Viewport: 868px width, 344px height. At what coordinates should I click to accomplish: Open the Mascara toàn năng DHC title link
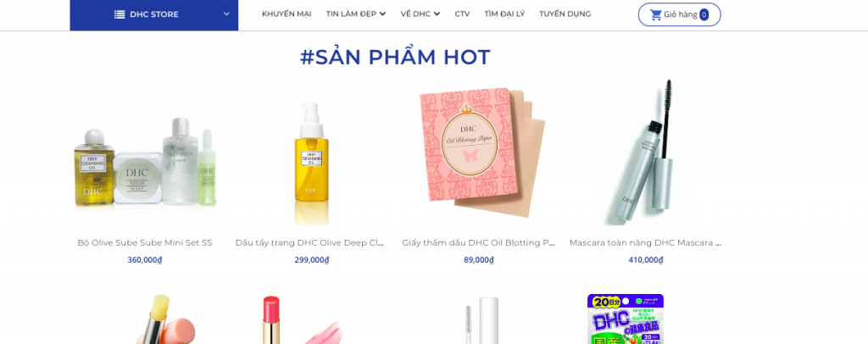click(645, 243)
